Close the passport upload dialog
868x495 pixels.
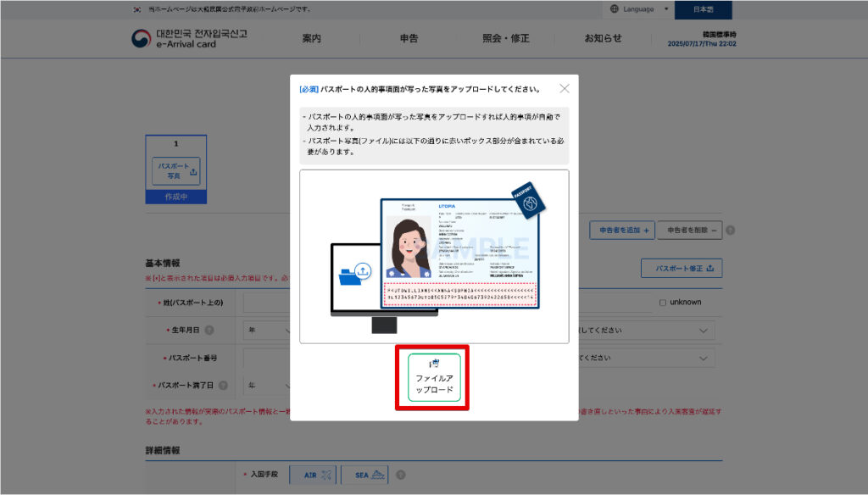point(564,87)
